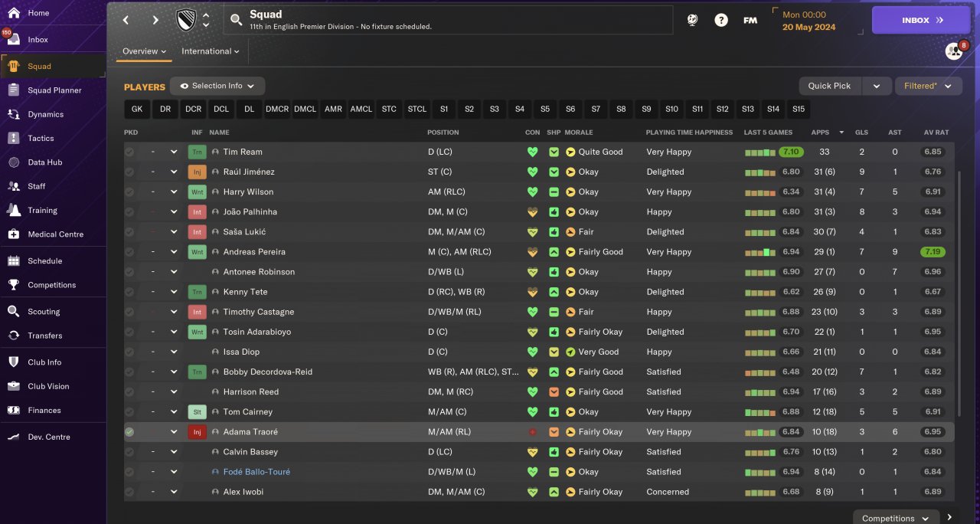Select the GK position slot
The image size is (980, 524).
click(137, 109)
